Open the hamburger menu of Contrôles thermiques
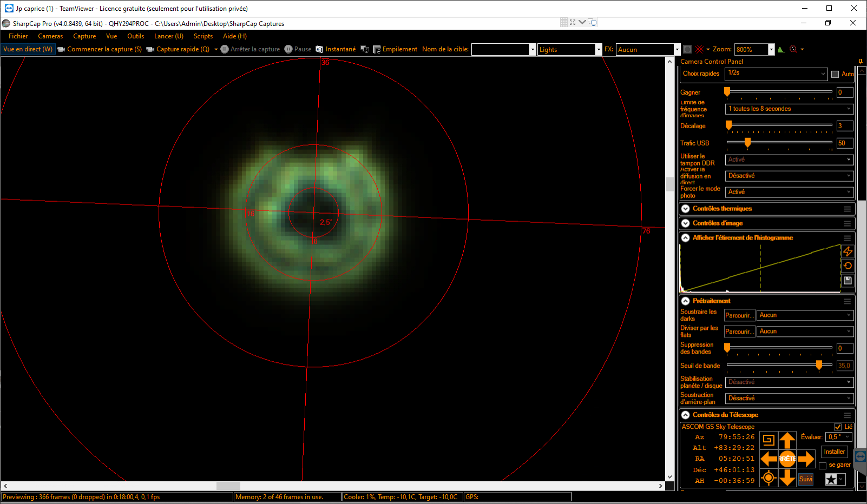Viewport: 867px width, 504px height. (847, 209)
